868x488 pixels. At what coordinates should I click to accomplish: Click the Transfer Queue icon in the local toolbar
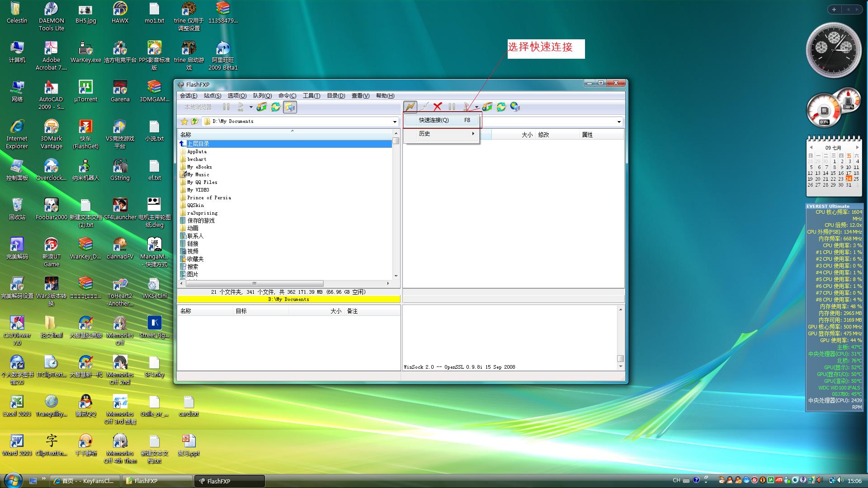[x=262, y=107]
